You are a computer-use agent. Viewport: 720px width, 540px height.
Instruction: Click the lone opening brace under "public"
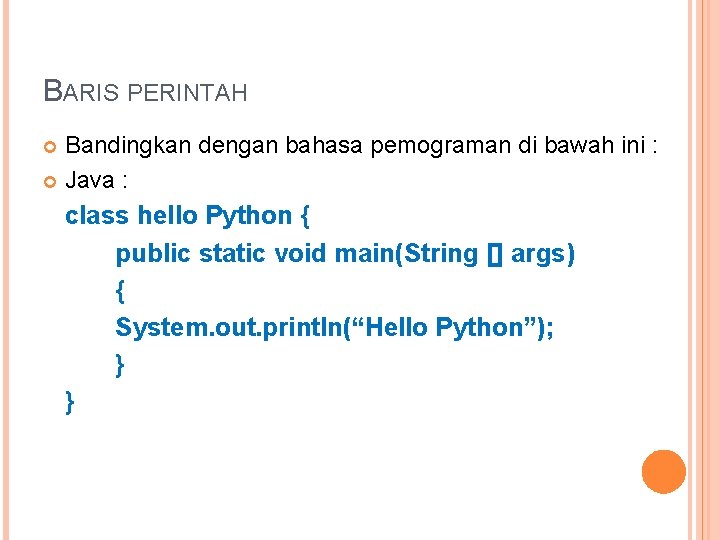(x=121, y=291)
